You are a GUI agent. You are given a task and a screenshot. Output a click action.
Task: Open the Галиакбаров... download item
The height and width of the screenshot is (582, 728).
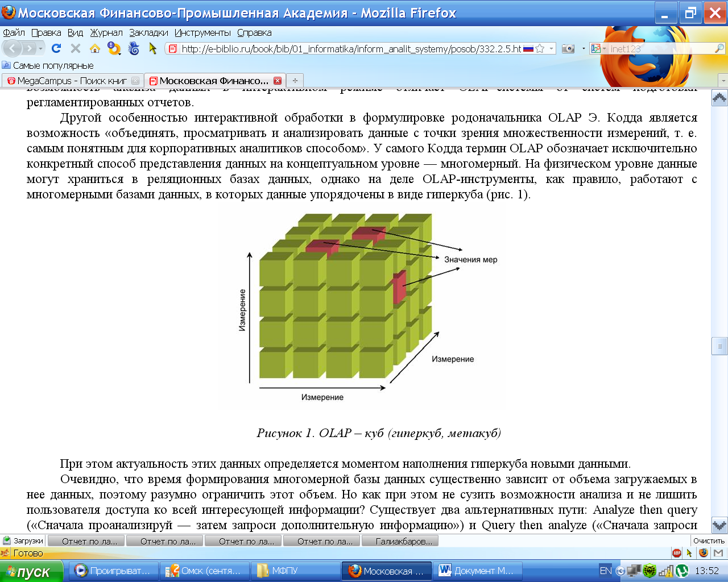pyautogui.click(x=400, y=541)
